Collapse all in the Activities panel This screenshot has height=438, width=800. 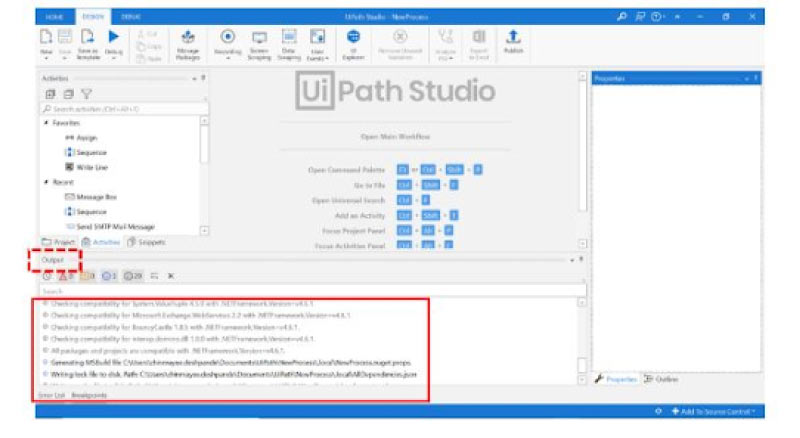68,94
